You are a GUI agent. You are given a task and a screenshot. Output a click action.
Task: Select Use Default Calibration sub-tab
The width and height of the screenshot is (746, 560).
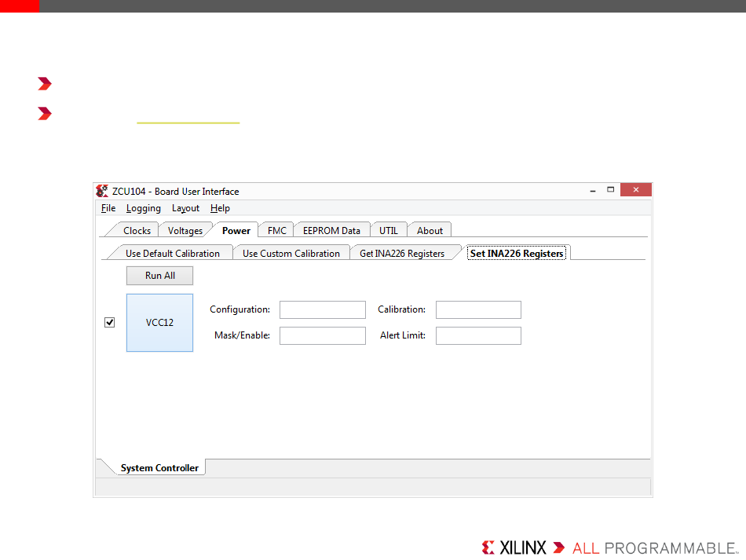173,253
